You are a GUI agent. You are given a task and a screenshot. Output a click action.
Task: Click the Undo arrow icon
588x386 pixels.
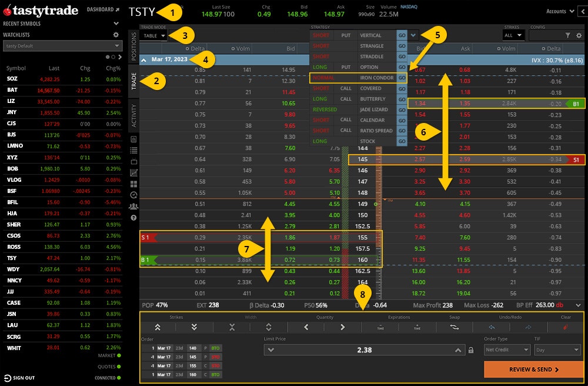click(491, 327)
